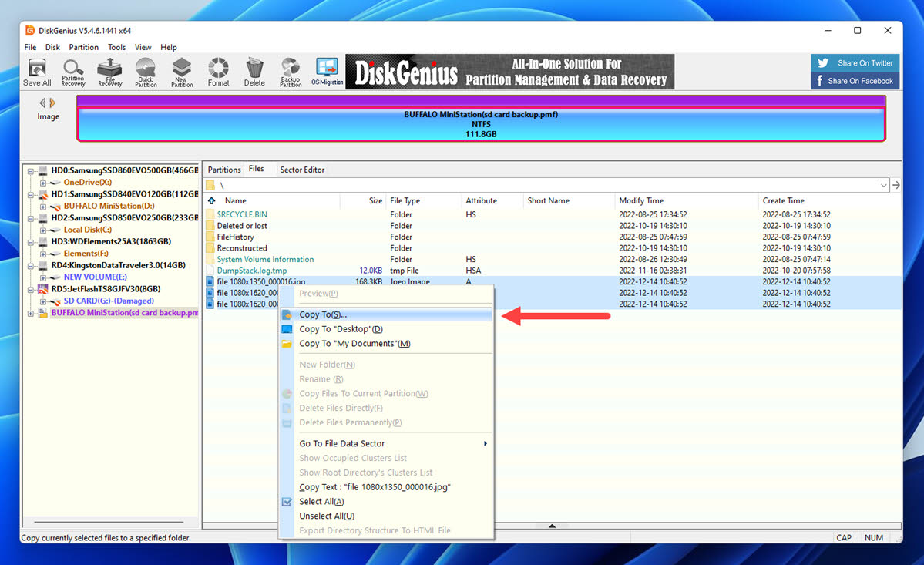
Task: Sort by the Create Time column header
Action: tap(830, 201)
